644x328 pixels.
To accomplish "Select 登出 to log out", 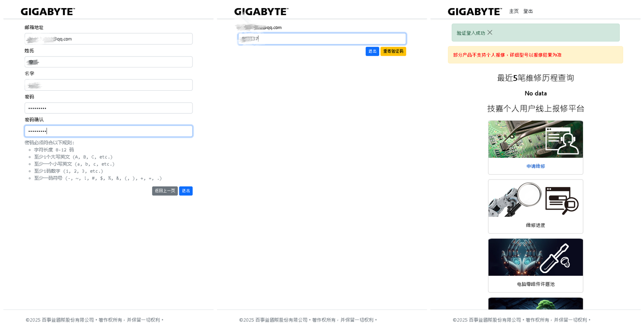I will [x=528, y=11].
